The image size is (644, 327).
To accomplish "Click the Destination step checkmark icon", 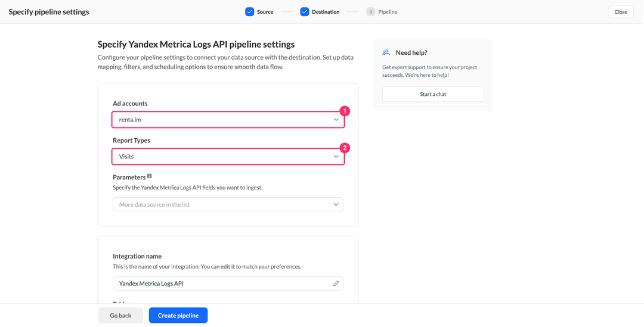I will coord(304,12).
